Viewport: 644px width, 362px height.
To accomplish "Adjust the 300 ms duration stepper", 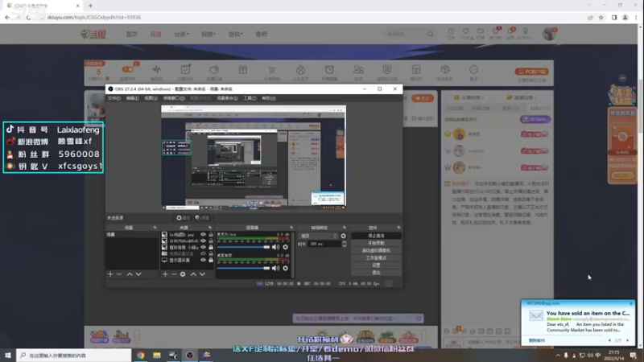I will (345, 244).
